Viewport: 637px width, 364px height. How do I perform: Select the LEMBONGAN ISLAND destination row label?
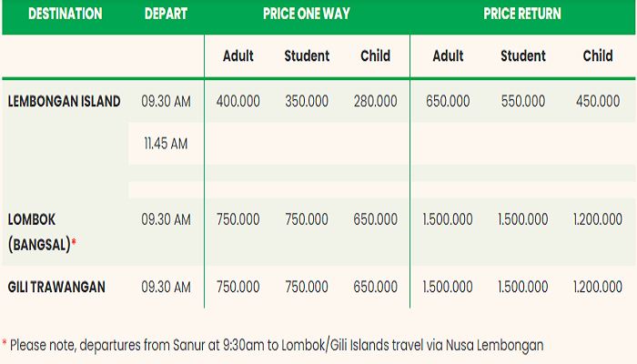pyautogui.click(x=65, y=101)
